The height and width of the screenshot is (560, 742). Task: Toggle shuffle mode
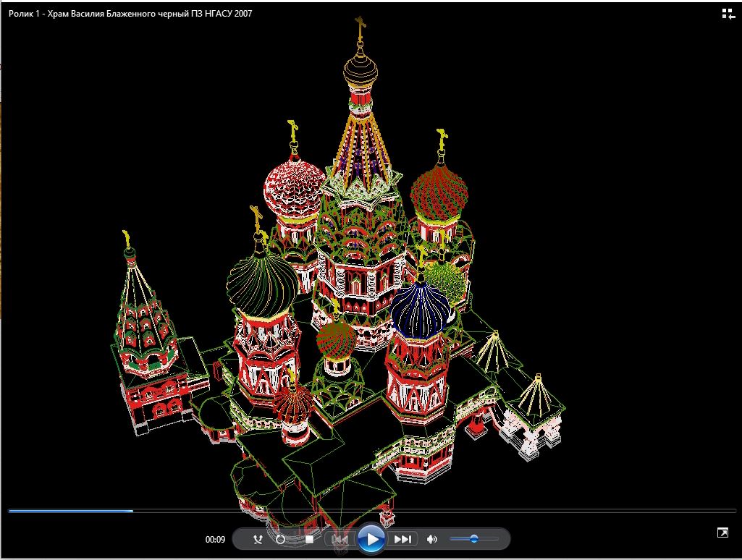258,539
